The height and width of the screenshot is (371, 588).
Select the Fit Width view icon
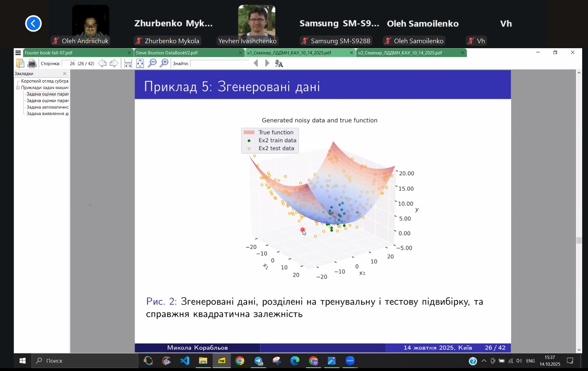tap(128, 63)
